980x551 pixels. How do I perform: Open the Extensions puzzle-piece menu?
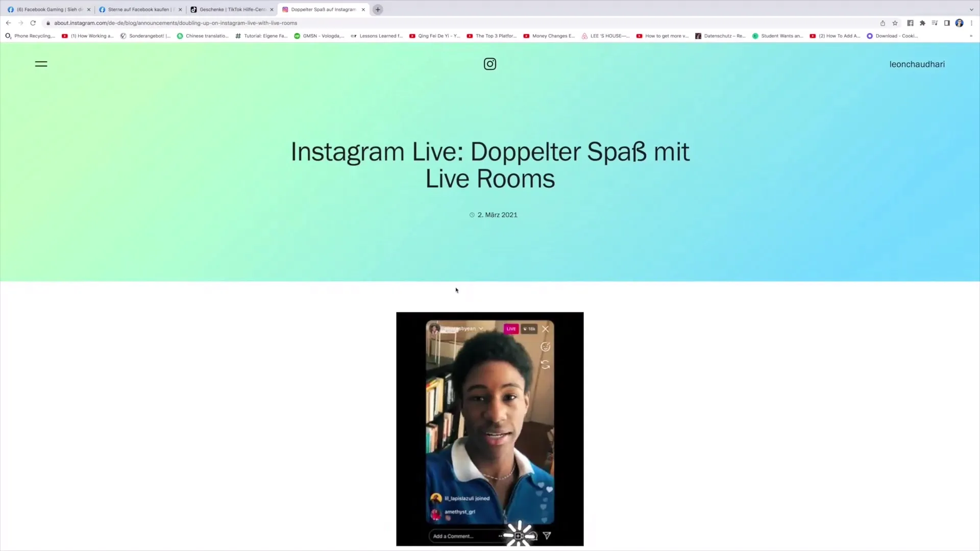click(x=922, y=23)
